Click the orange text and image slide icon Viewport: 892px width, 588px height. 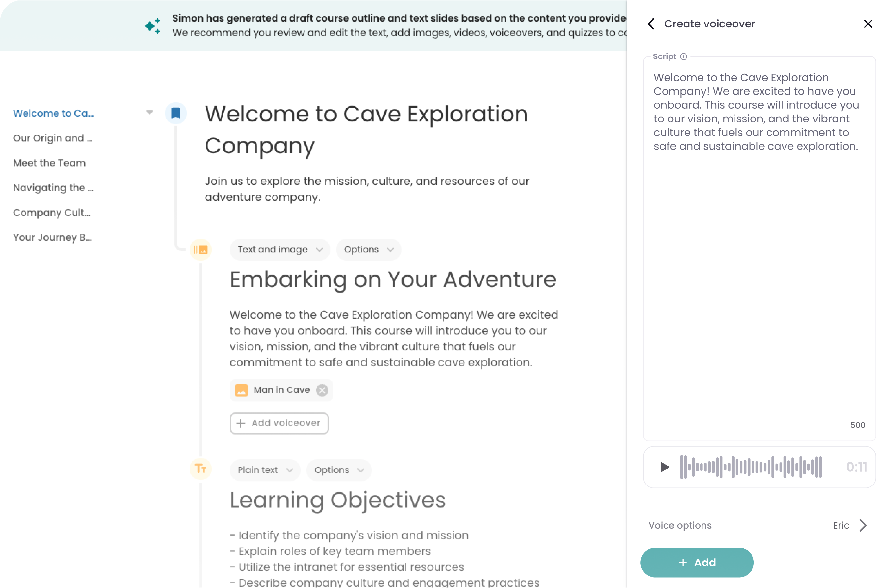tap(201, 249)
